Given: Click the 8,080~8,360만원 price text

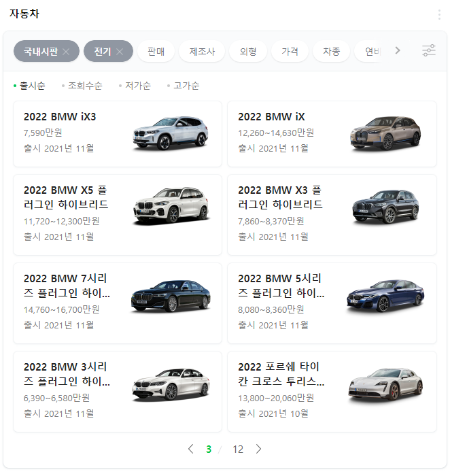Looking at the screenshot, I should click(x=271, y=309).
